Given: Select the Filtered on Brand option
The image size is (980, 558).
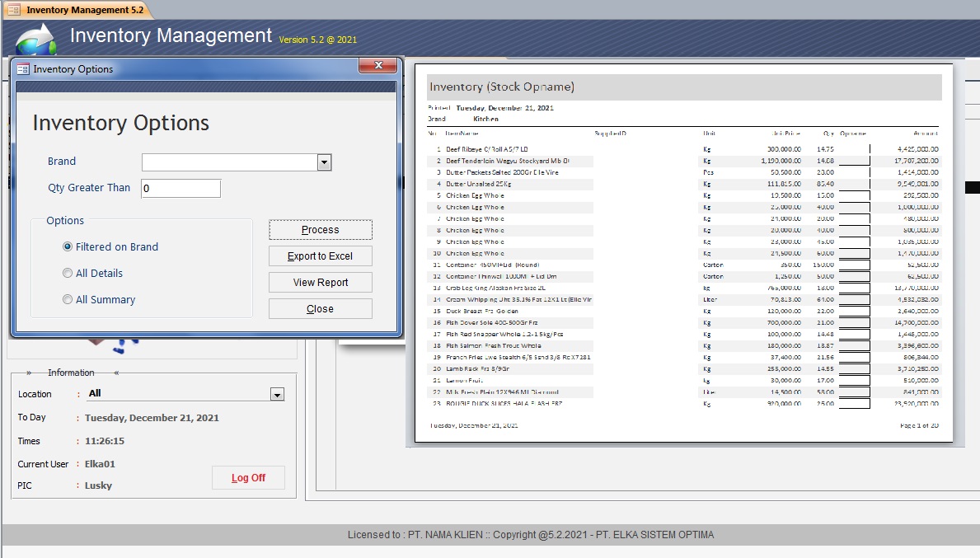Looking at the screenshot, I should pos(68,246).
